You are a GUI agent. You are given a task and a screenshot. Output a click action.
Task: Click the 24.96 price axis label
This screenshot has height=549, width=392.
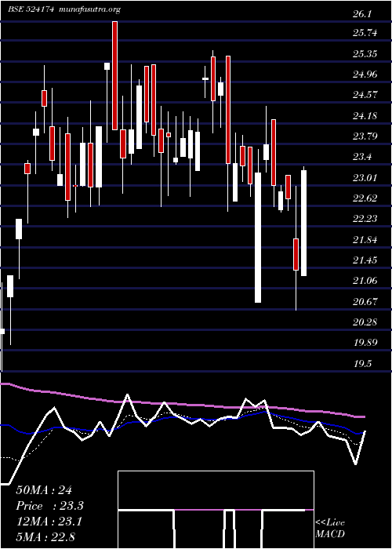tap(365, 75)
